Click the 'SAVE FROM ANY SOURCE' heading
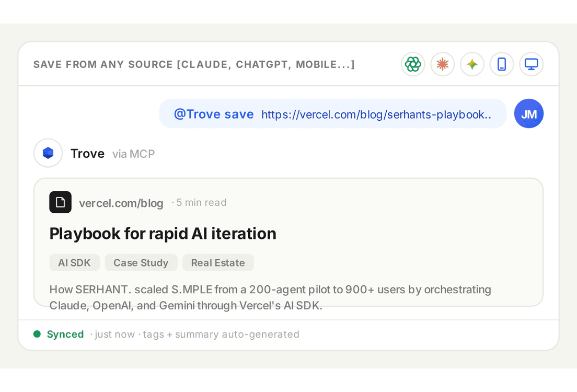This screenshot has height=392, width=577. click(194, 64)
